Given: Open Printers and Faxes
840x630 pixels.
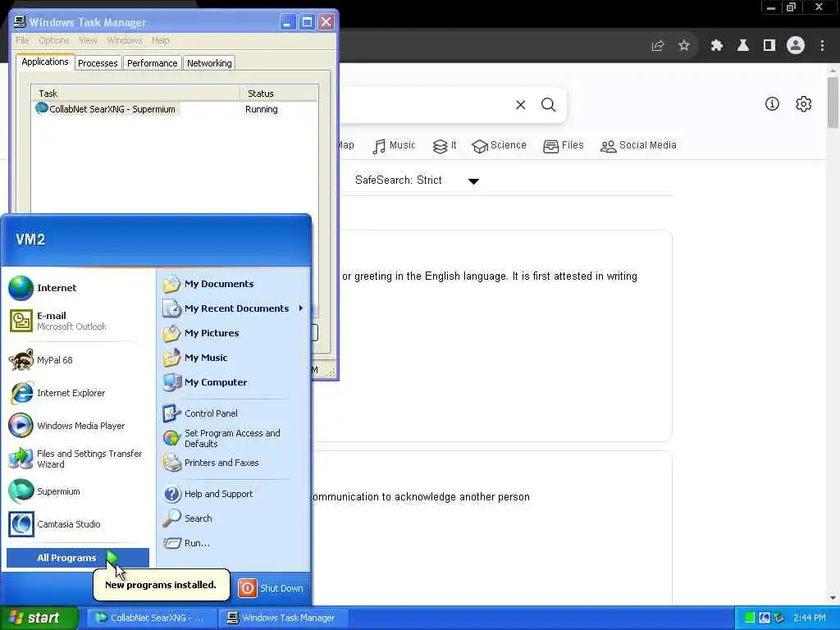Looking at the screenshot, I should point(211,463).
